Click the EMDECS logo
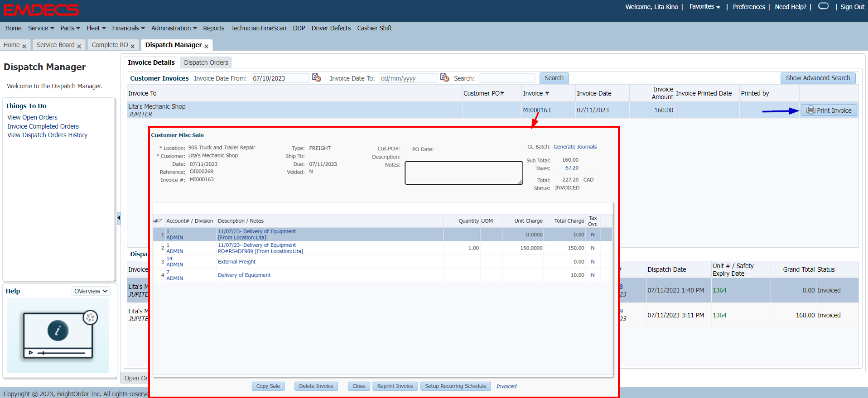Viewport: 868px width, 398px height. 42,10
